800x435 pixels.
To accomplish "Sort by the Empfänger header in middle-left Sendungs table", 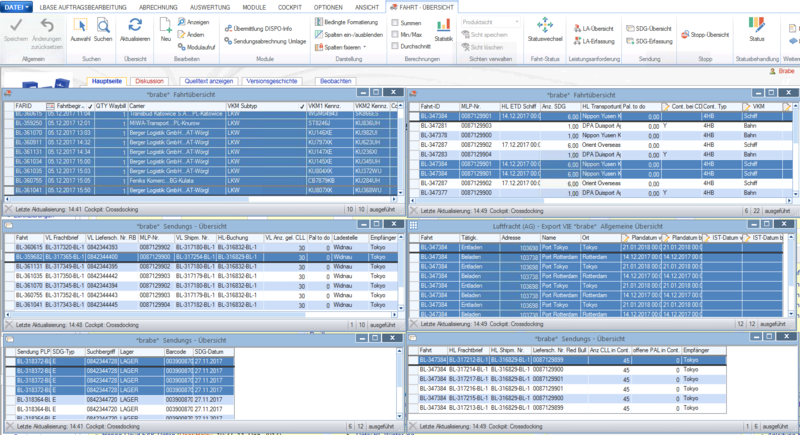I will click(383, 238).
